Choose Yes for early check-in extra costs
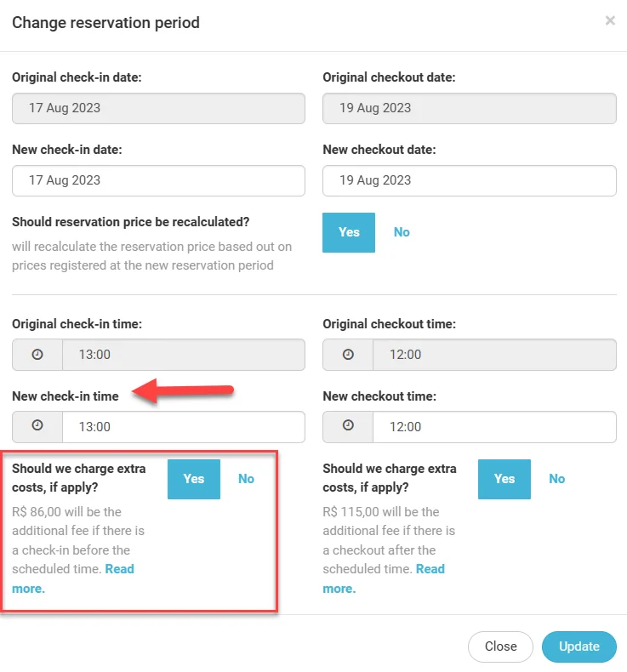This screenshot has width=627, height=672. coord(194,479)
